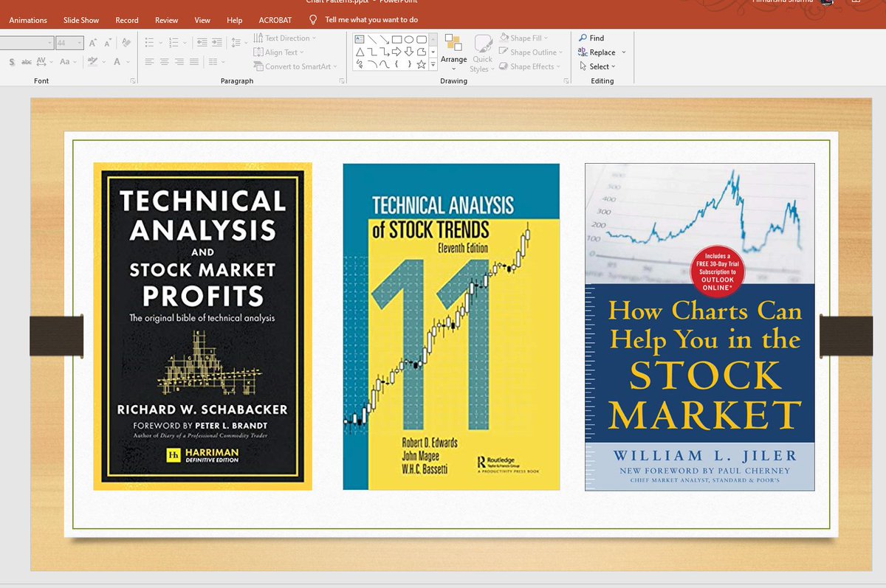Switch to the Slide Show tab
Screen dimensions: 886x588
pyautogui.click(x=81, y=20)
